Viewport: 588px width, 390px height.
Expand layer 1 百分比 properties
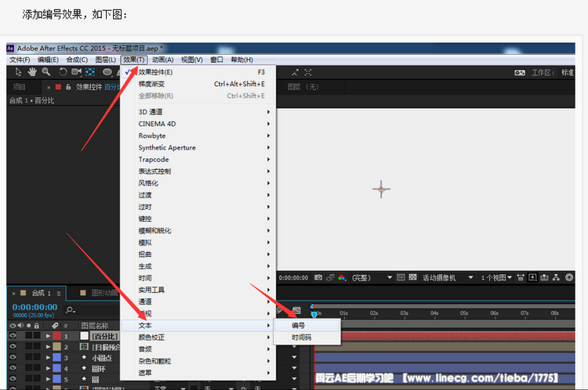coord(48,336)
